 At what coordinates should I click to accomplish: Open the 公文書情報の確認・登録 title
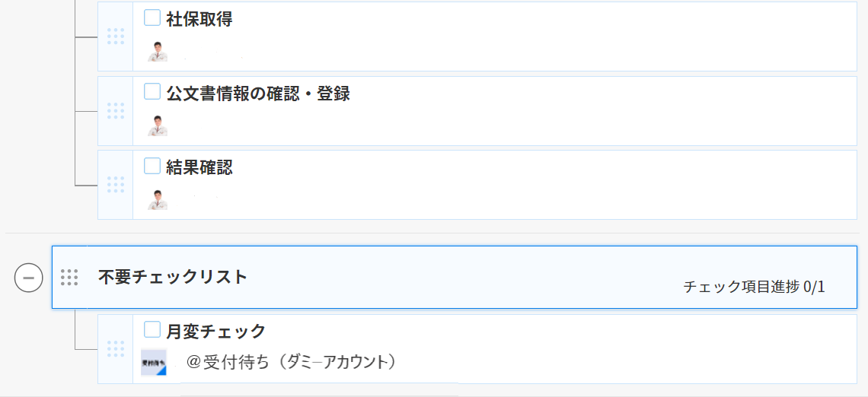pyautogui.click(x=258, y=94)
